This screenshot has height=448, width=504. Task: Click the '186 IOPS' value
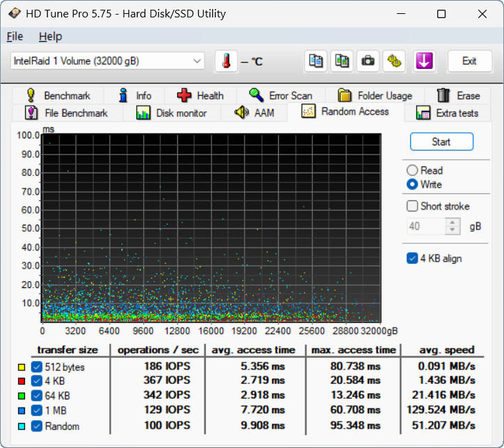click(167, 367)
